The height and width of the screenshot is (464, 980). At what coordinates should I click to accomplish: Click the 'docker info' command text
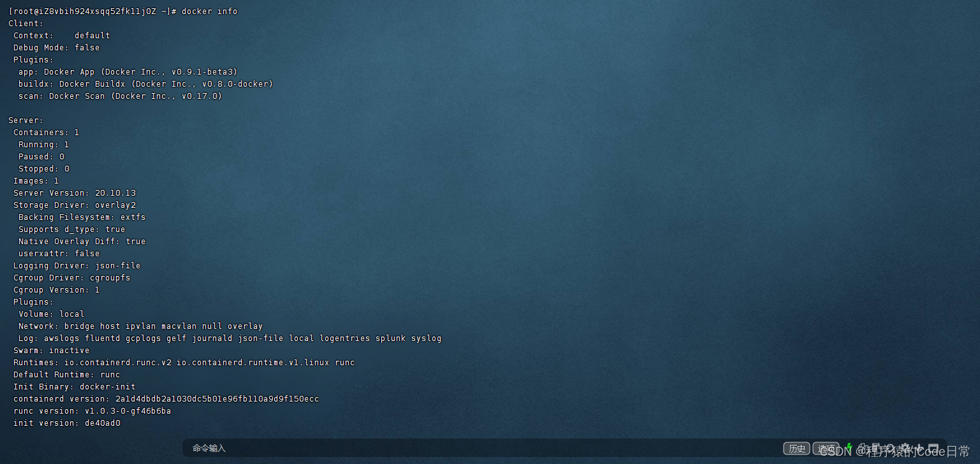coord(210,11)
